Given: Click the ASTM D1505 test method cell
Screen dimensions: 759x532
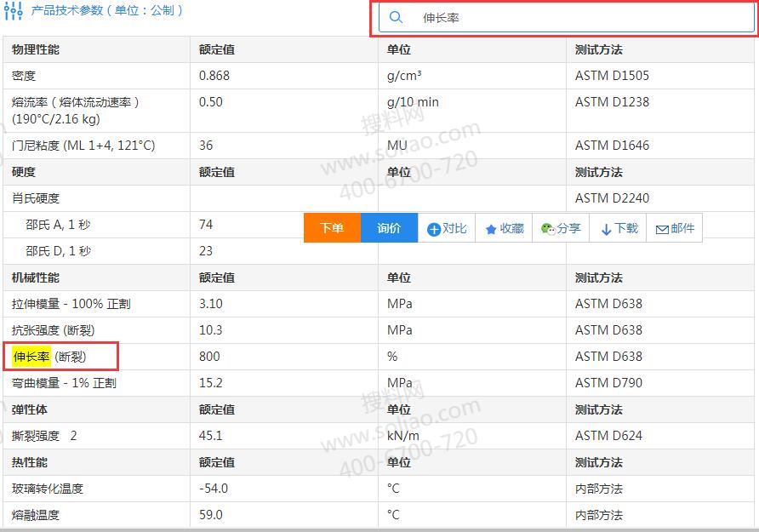Looking at the screenshot, I should point(612,76).
